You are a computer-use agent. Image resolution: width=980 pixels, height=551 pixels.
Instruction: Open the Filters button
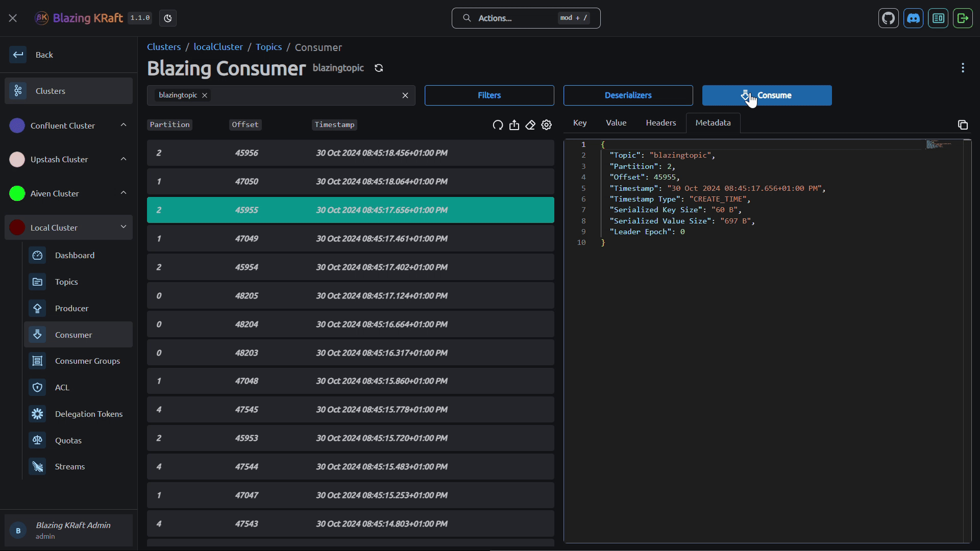[x=489, y=95]
